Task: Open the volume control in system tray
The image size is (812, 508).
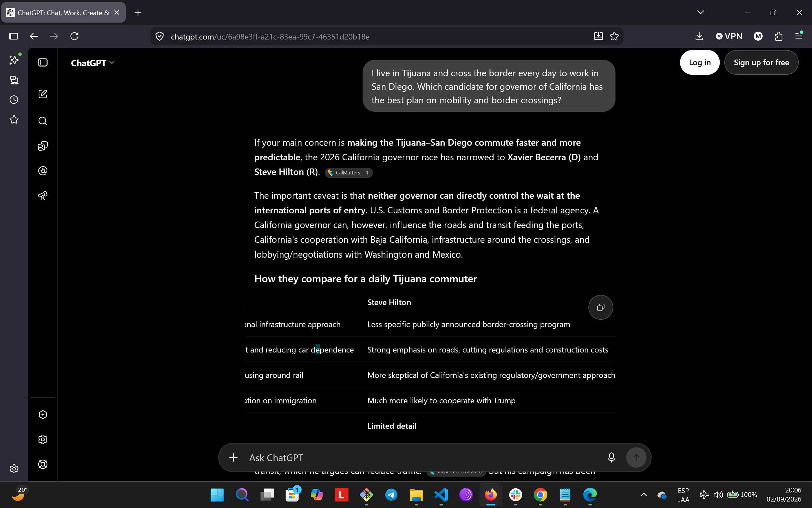Action: click(718, 494)
